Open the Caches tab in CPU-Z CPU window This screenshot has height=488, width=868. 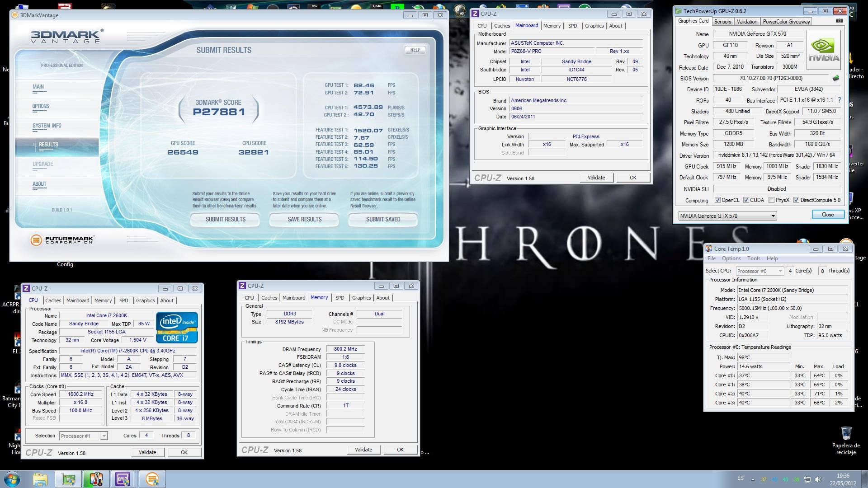pyautogui.click(x=53, y=300)
